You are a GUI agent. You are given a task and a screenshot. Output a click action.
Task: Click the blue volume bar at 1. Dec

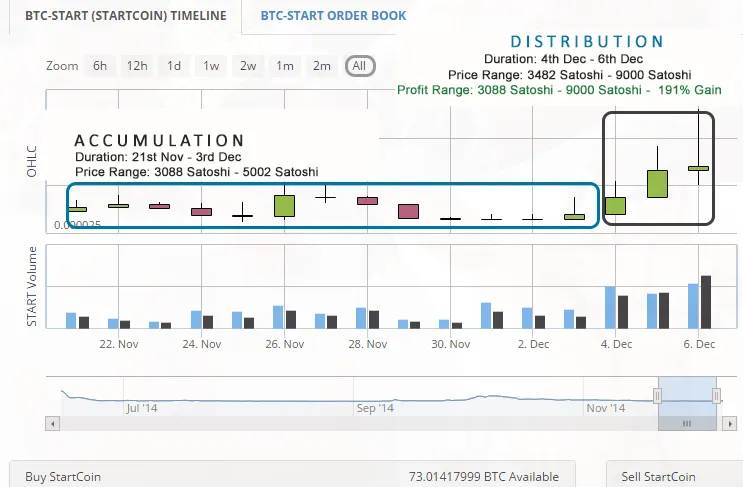tap(486, 316)
